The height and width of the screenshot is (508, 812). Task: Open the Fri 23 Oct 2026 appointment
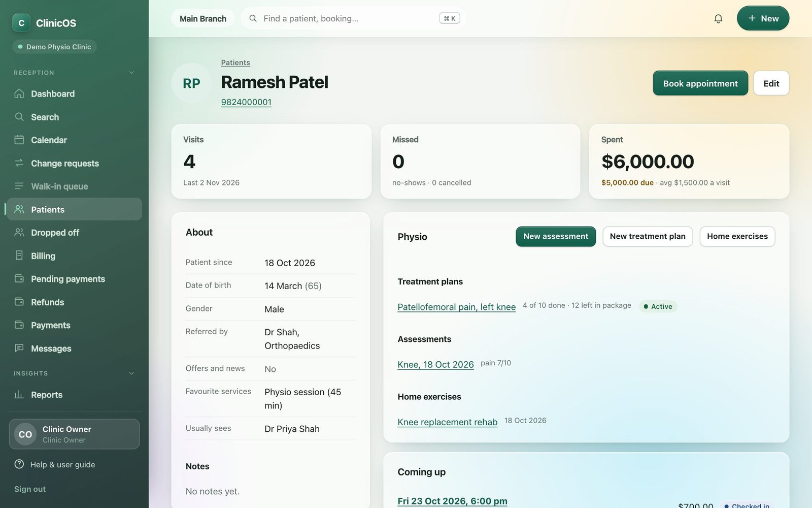tap(452, 501)
